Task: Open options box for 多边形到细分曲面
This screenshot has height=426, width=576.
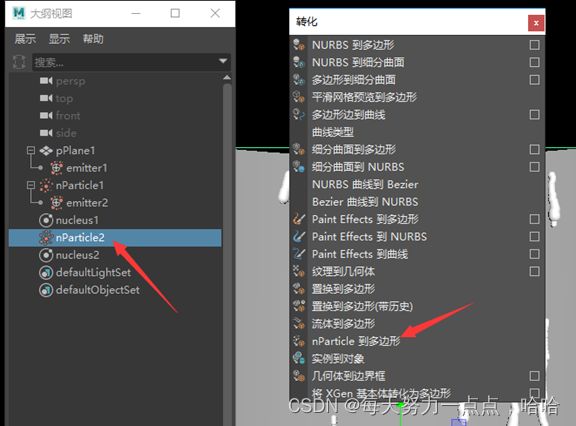Action: (534, 79)
